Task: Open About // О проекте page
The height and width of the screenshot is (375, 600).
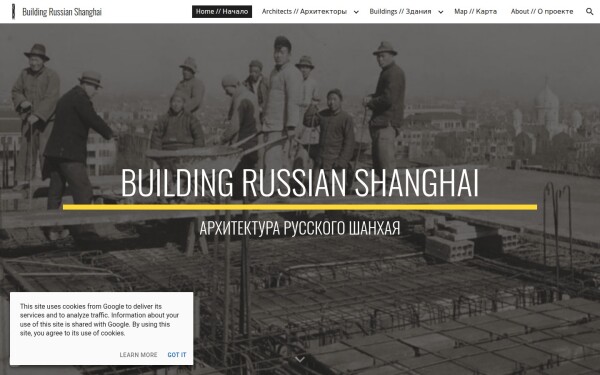Action: point(542,11)
